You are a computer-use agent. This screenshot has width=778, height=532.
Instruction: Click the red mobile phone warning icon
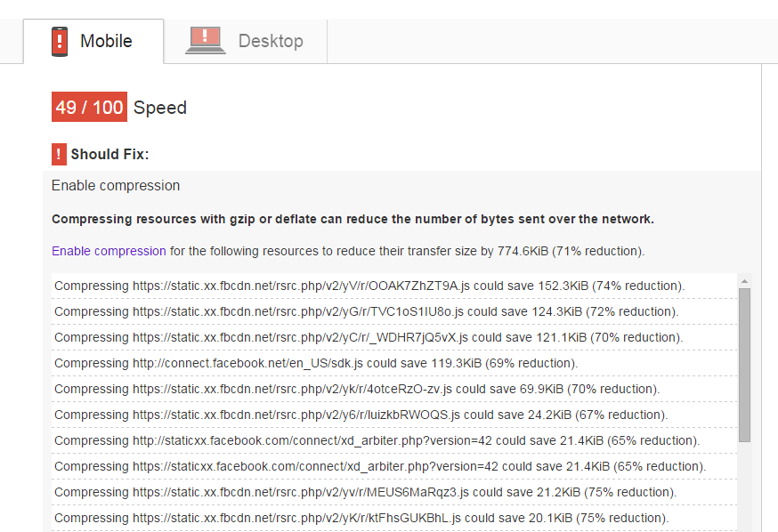(x=60, y=41)
